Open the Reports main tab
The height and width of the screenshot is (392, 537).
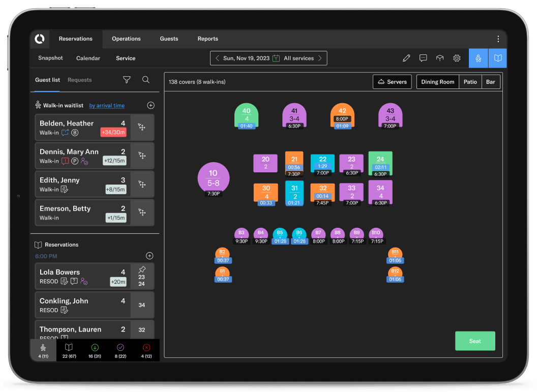point(208,39)
